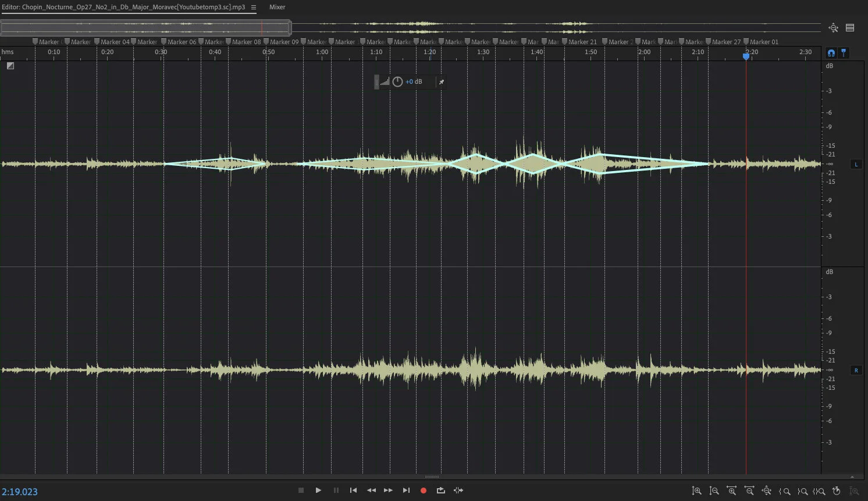Adjust the HUD volume knob at +0 dB
Image resolution: width=868 pixels, height=501 pixels.
coord(397,82)
